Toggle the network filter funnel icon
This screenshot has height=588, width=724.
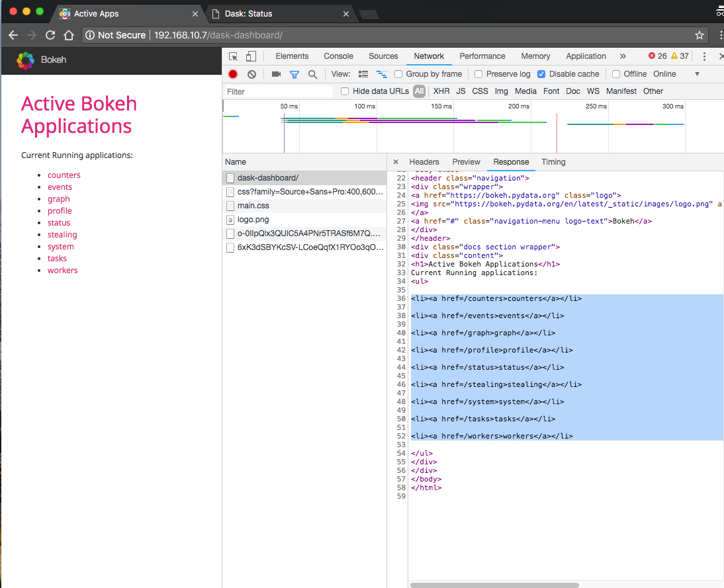(294, 74)
